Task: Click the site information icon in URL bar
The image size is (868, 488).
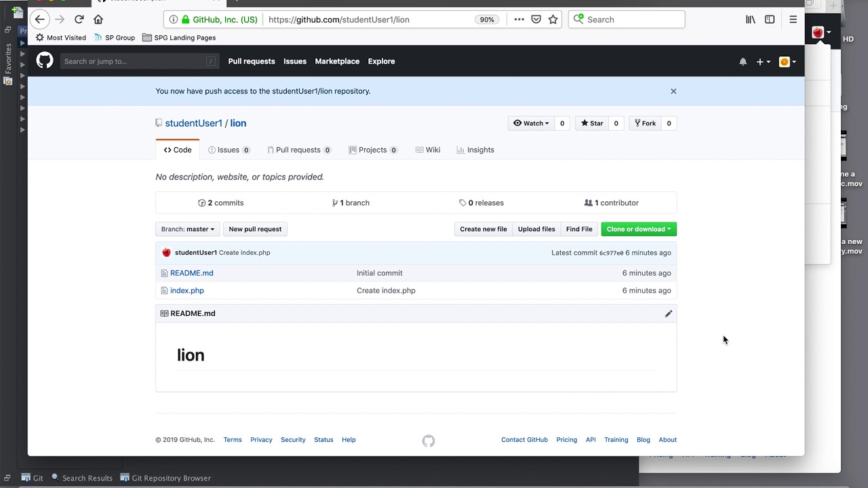Action: [x=174, y=20]
